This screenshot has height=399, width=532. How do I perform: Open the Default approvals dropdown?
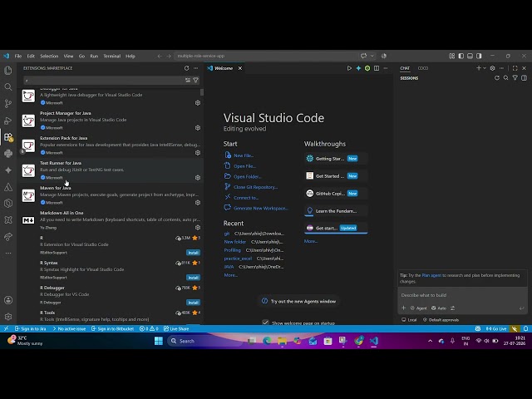441,320
